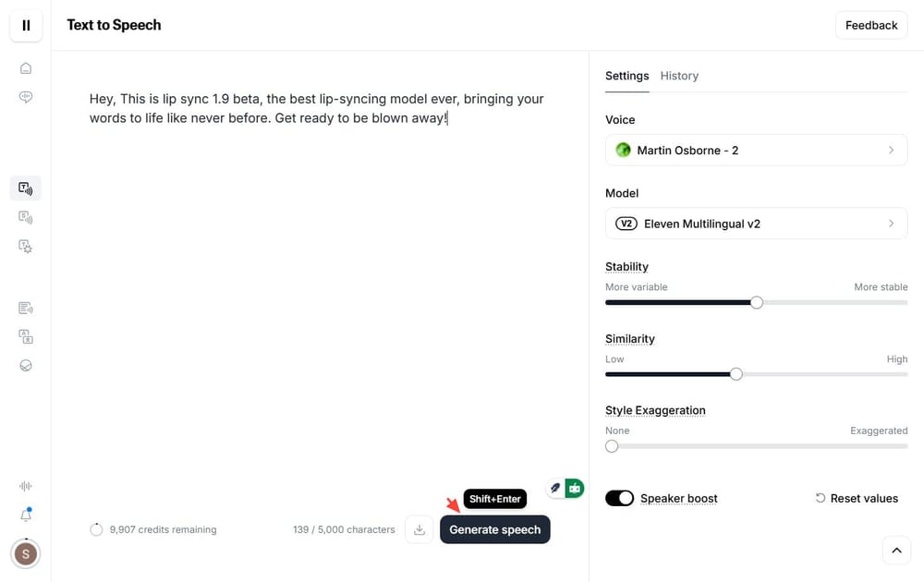Open the feedback speech-bubble icon in sidebar

coord(25,96)
